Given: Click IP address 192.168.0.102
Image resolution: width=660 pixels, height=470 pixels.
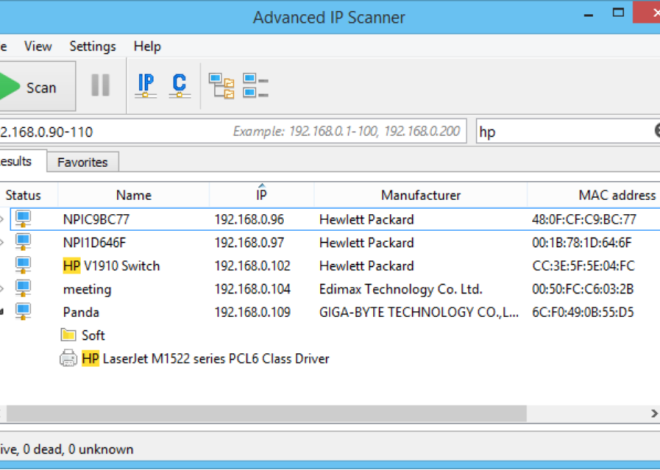Looking at the screenshot, I should pos(253,266).
